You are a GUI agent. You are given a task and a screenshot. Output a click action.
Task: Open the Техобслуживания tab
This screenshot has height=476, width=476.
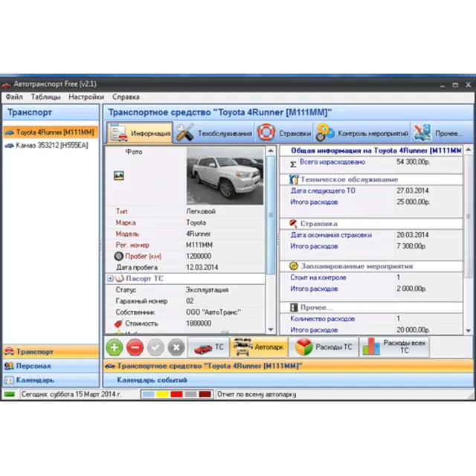(x=213, y=132)
